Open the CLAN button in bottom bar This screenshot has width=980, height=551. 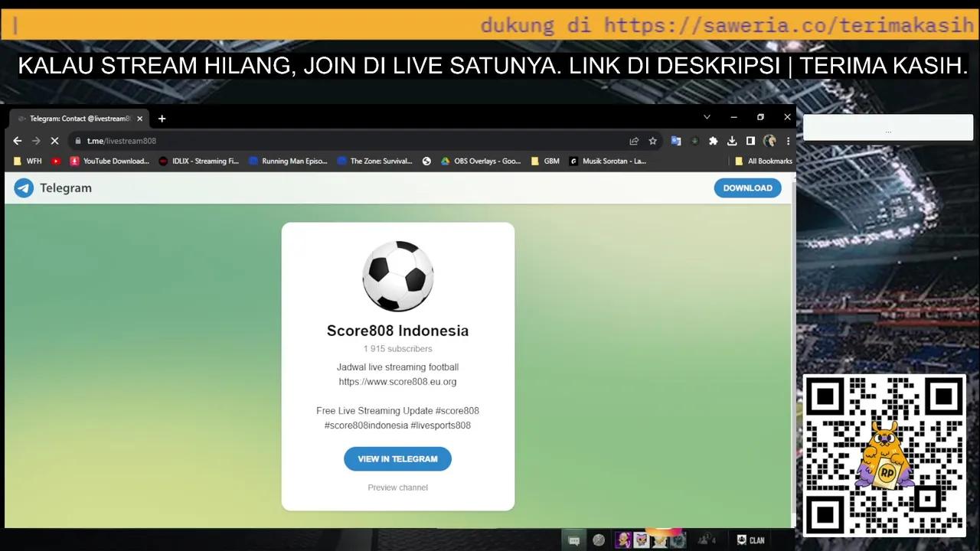751,540
